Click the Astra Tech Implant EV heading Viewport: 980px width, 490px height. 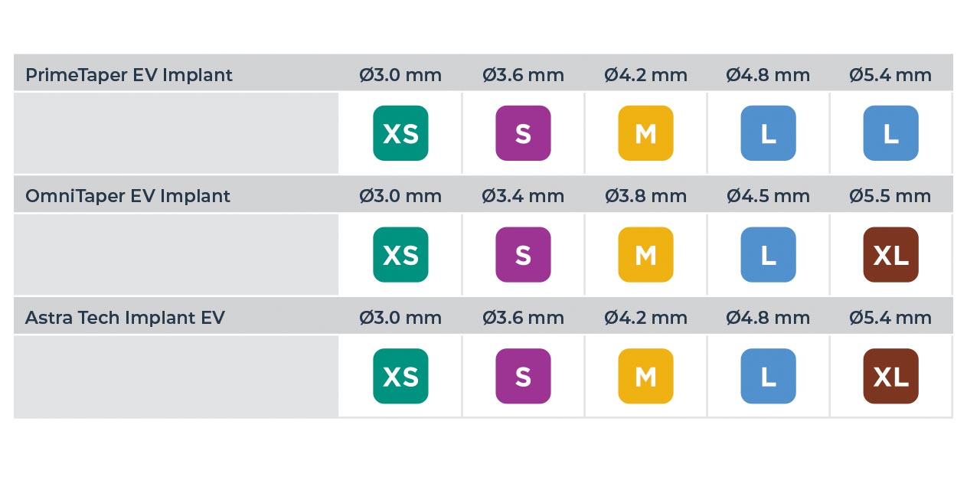(x=125, y=318)
